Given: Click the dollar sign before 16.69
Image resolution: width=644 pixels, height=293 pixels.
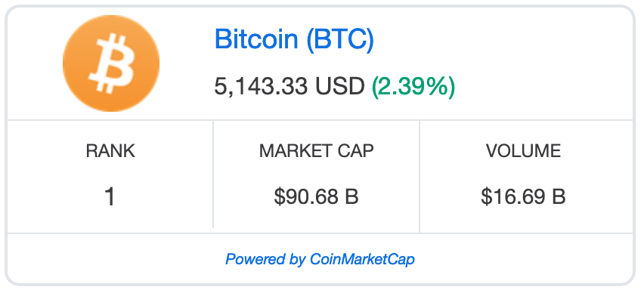Looking at the screenshot, I should pos(486,196).
